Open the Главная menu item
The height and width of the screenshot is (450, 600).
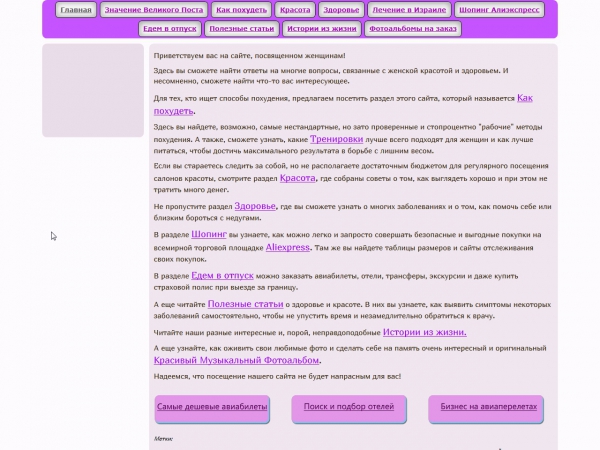76,10
